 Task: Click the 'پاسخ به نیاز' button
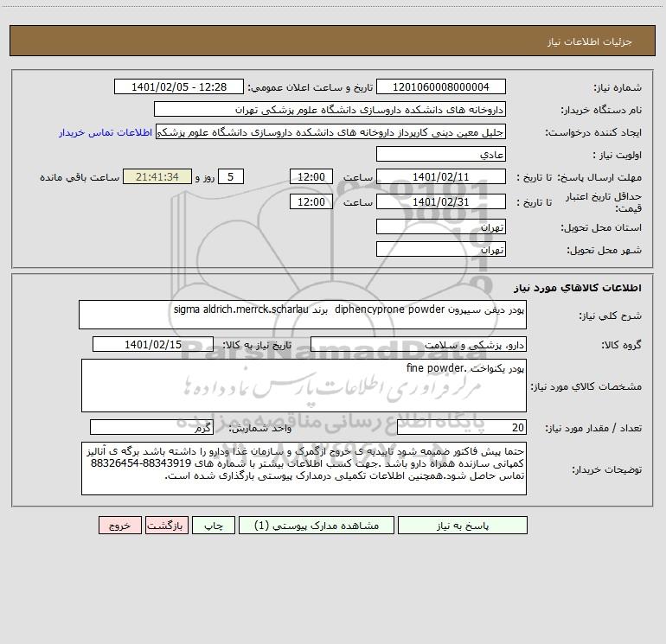pyautogui.click(x=463, y=525)
